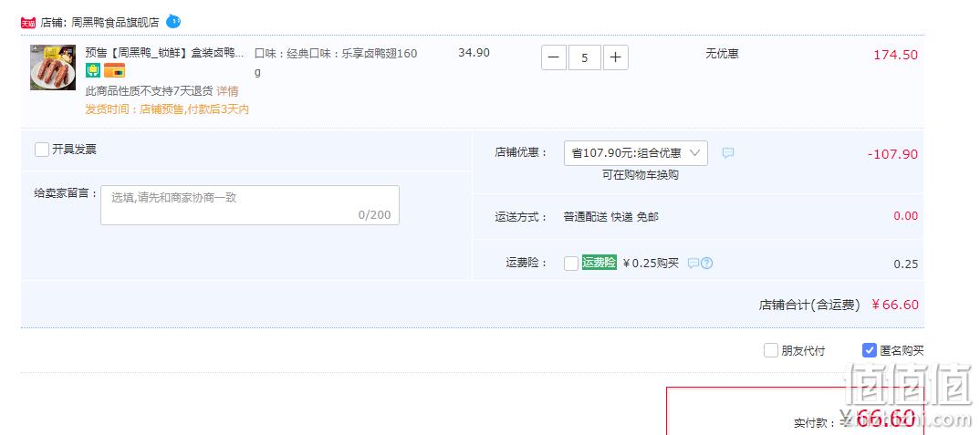Check the 朋友代付 friend-pay checkbox
The image size is (980, 435).
coord(771,350)
